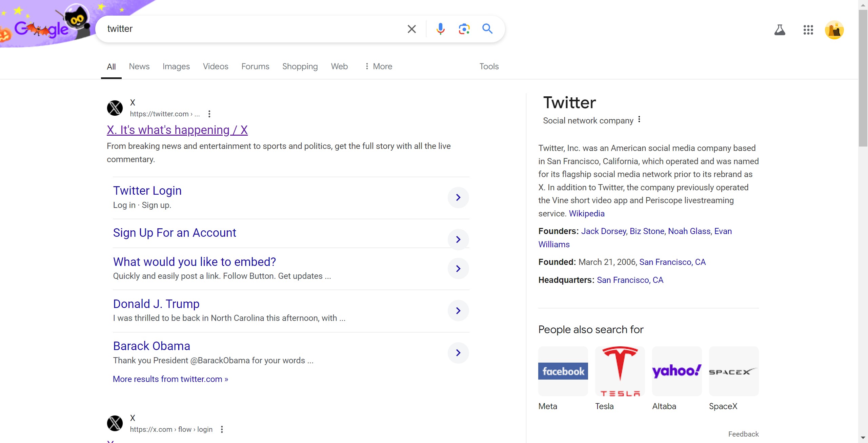This screenshot has height=443, width=868.
Task: Start voice search with microphone icon
Action: click(x=440, y=29)
